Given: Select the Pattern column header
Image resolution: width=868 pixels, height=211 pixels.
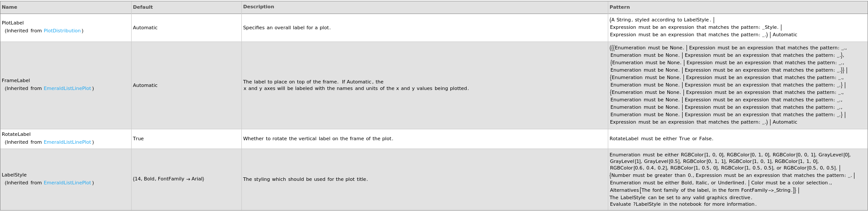Looking at the screenshot, I should [x=620, y=7].
